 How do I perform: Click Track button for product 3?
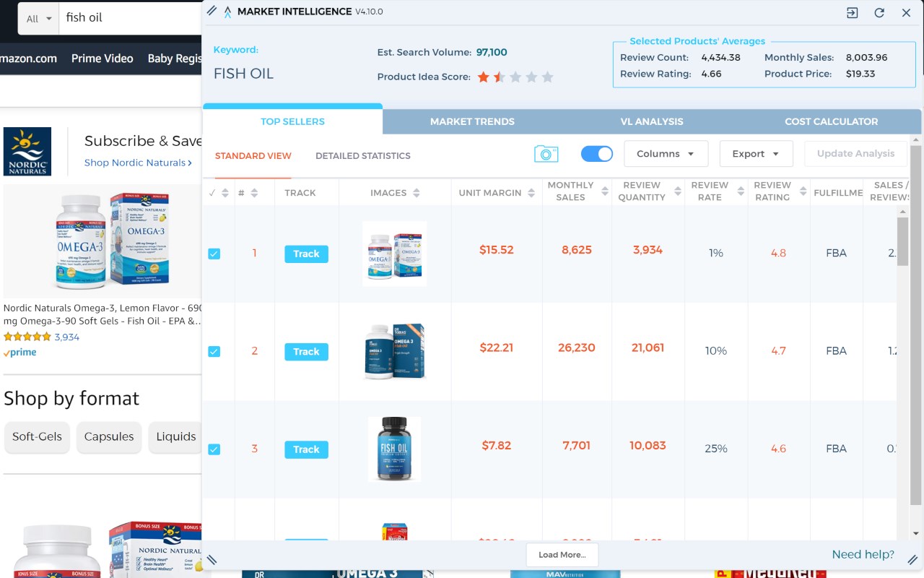click(306, 449)
